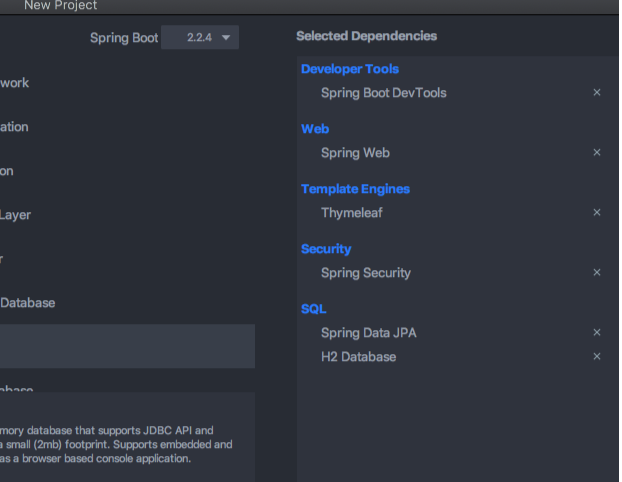Viewport: 622px width, 482px height.
Task: Click the dropdown arrow next to 2.2.4
Action: (x=226, y=38)
